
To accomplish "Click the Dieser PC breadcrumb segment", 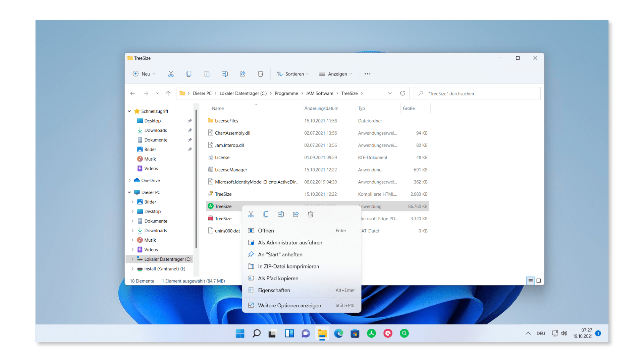I will pos(202,94).
